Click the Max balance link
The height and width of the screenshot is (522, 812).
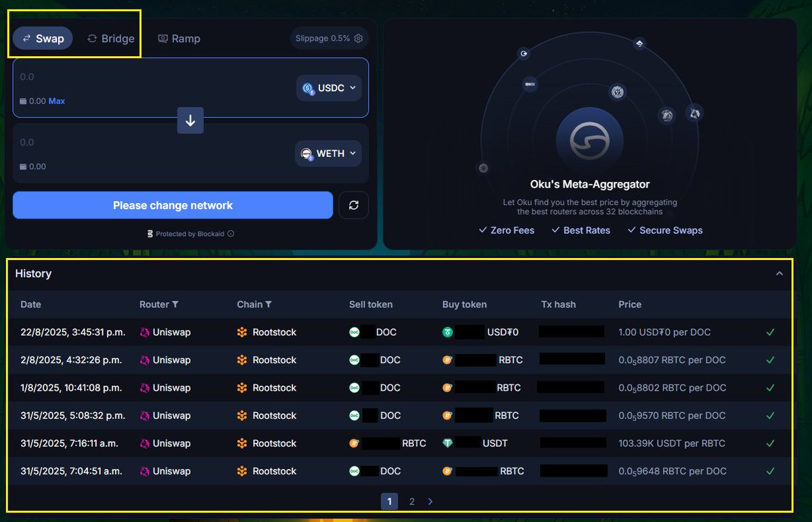click(57, 101)
